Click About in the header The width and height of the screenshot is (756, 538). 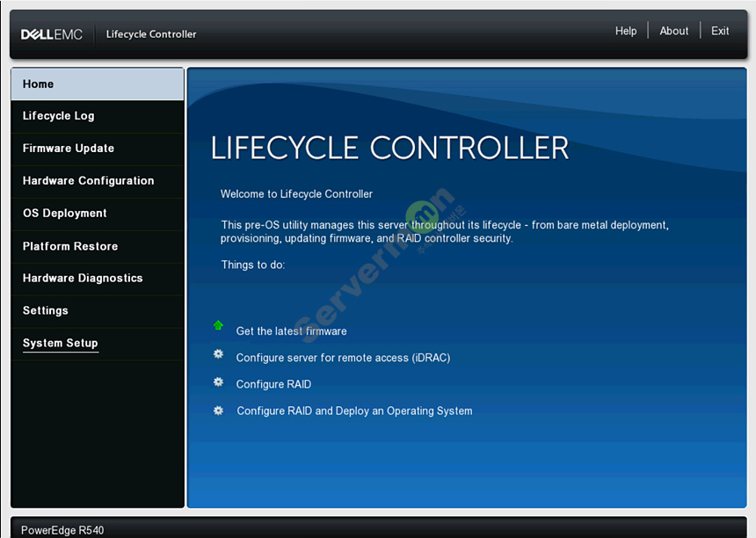point(673,31)
